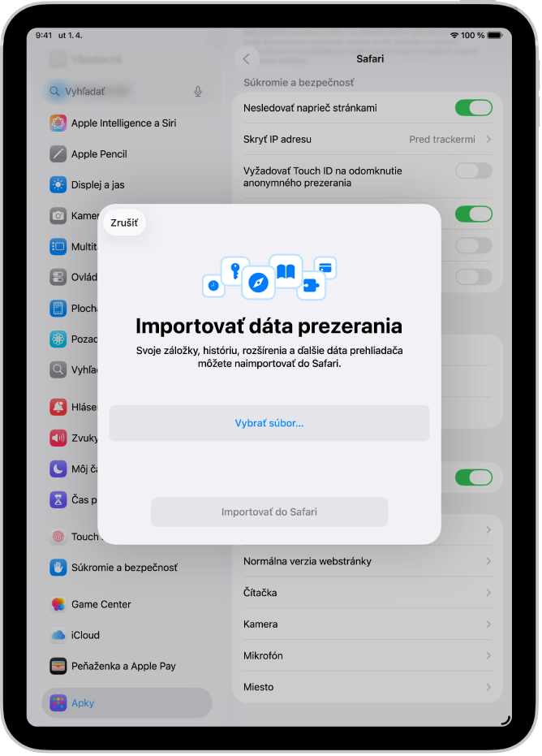Disable Nesledovať naprieč stránkami toggle
The image size is (542, 756).
pyautogui.click(x=474, y=108)
